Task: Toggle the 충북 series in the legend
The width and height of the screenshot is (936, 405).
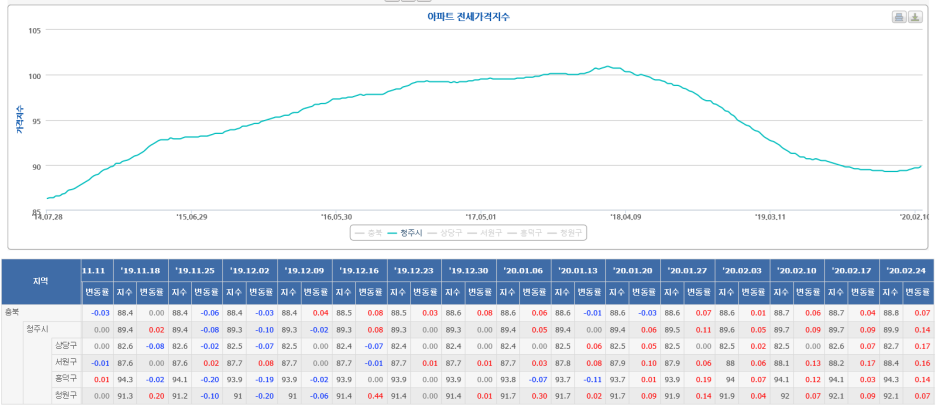Action: (x=368, y=233)
